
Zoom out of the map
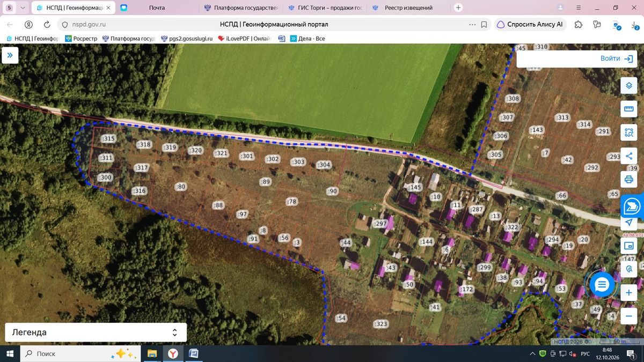pyautogui.click(x=628, y=316)
